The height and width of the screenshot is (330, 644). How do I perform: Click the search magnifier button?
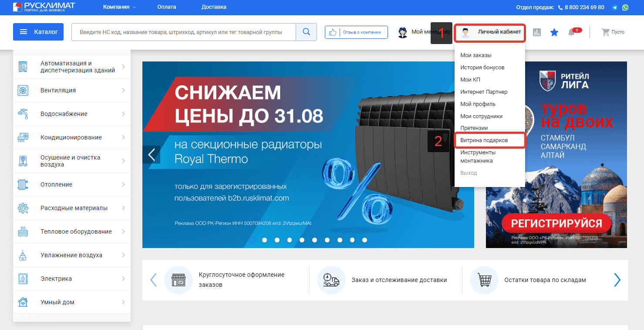pos(307,32)
